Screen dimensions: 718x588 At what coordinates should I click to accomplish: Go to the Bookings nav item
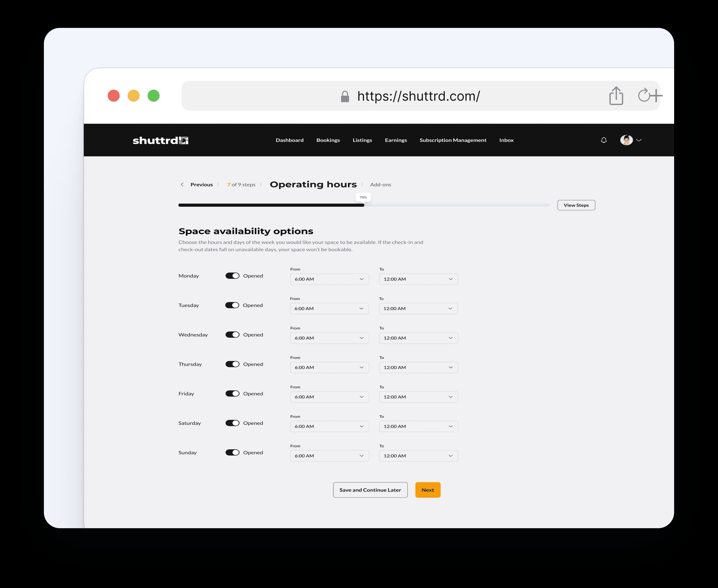click(x=328, y=140)
